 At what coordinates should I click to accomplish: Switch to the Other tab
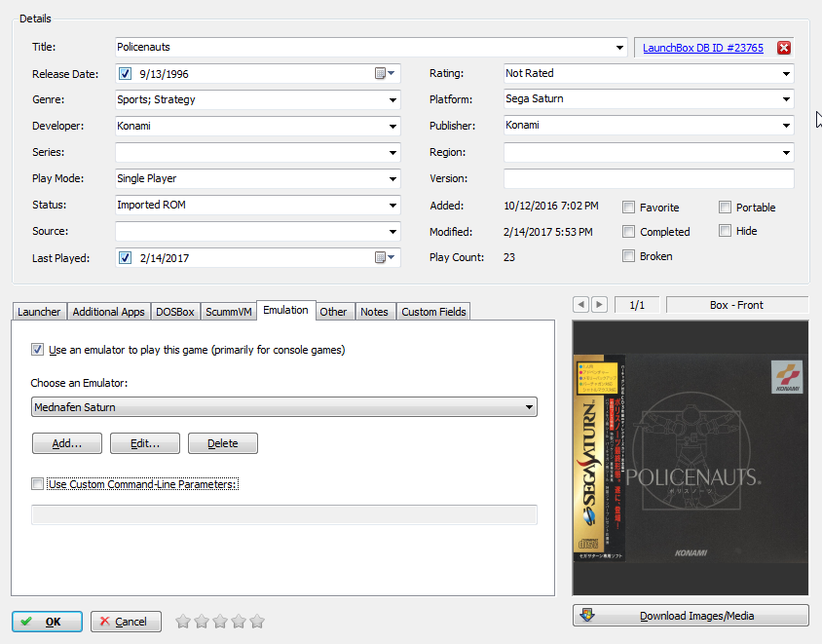coord(333,312)
